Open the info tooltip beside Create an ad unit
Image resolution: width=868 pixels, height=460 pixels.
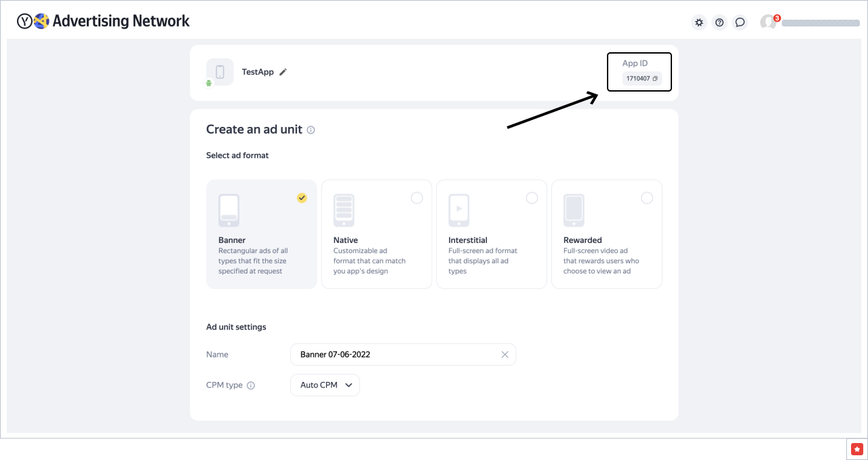[311, 130]
